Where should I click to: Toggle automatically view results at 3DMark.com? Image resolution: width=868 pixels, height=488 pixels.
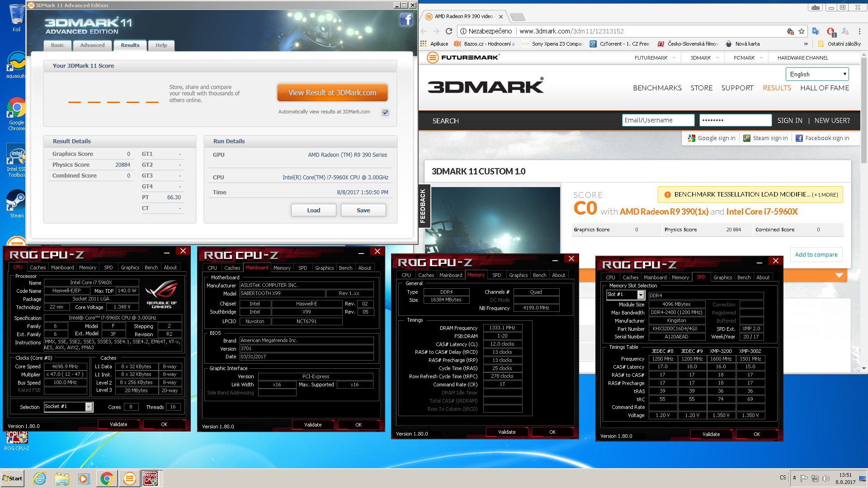(x=385, y=113)
